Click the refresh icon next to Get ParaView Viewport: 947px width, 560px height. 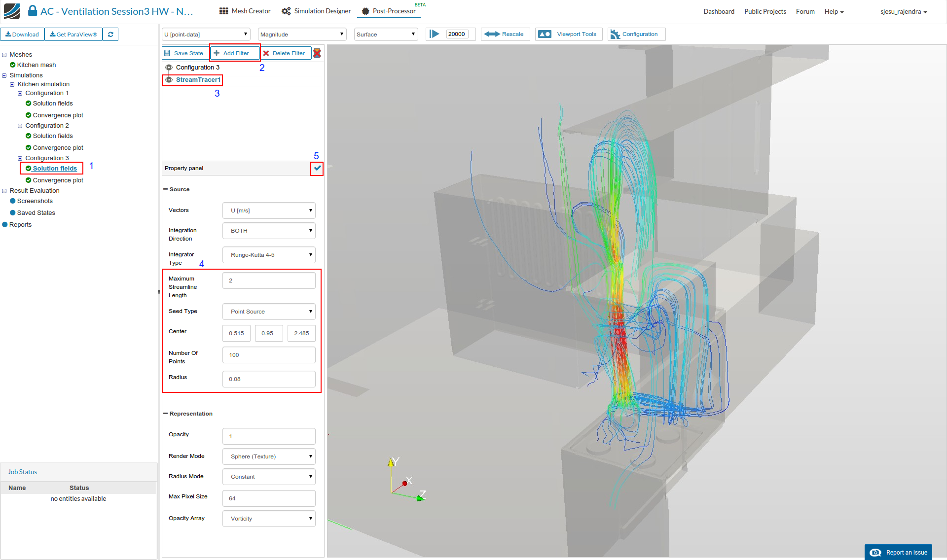(110, 35)
